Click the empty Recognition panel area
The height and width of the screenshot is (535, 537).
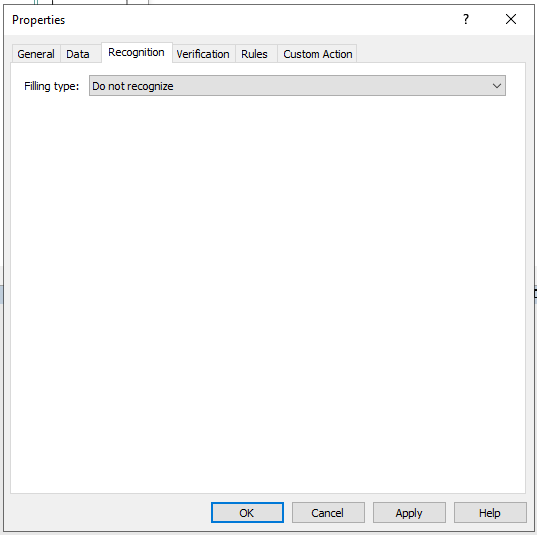click(x=268, y=295)
